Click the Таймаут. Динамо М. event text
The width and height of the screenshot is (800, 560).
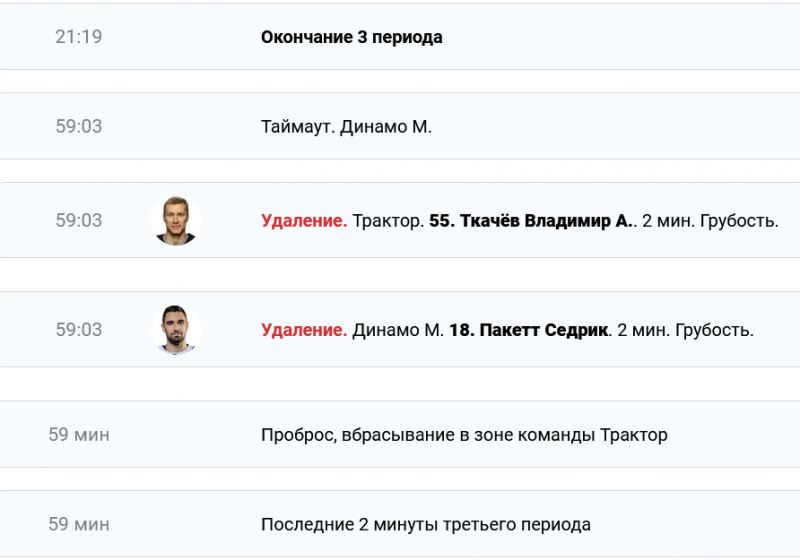pos(346,127)
